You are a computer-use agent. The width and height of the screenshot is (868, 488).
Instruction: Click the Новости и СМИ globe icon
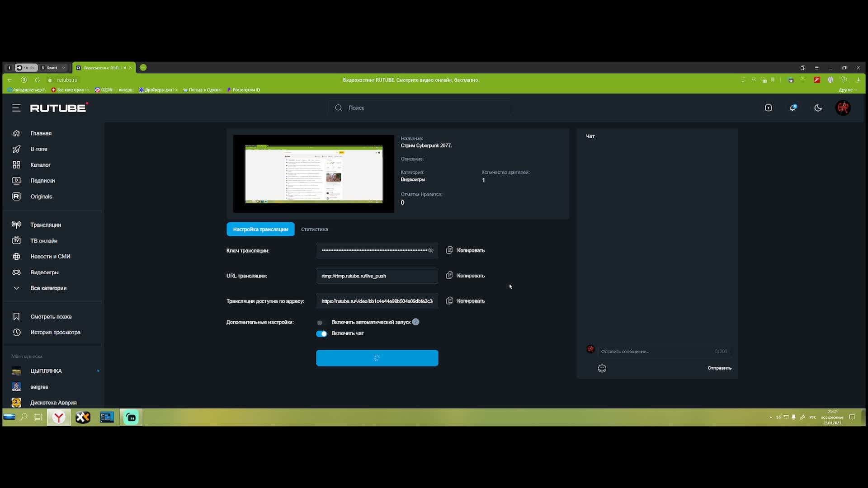pyautogui.click(x=16, y=256)
